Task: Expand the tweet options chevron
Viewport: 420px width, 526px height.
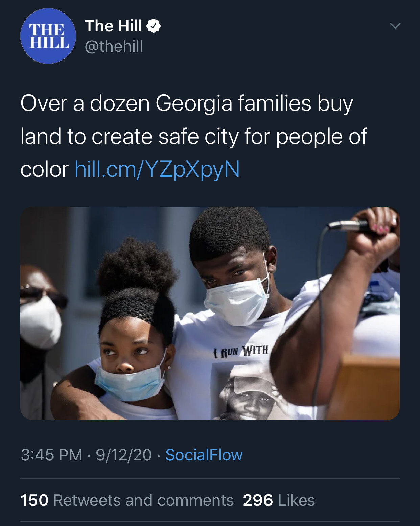Action: 395,26
